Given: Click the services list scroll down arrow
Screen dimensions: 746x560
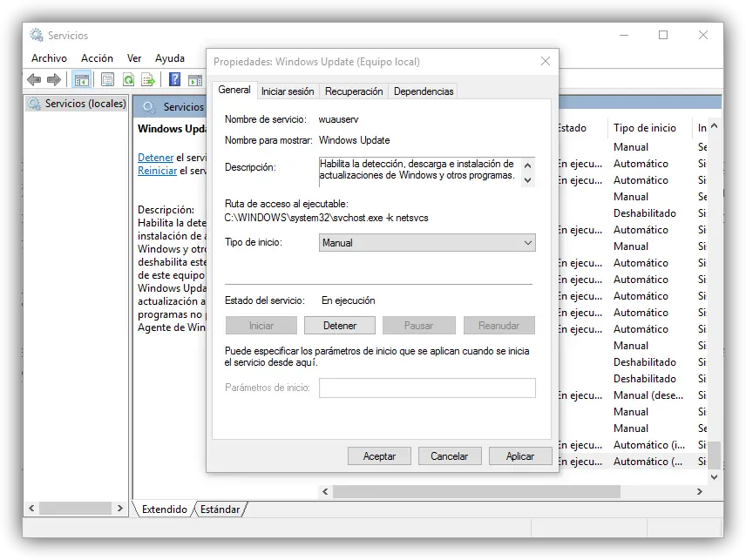Looking at the screenshot, I should tap(714, 476).
